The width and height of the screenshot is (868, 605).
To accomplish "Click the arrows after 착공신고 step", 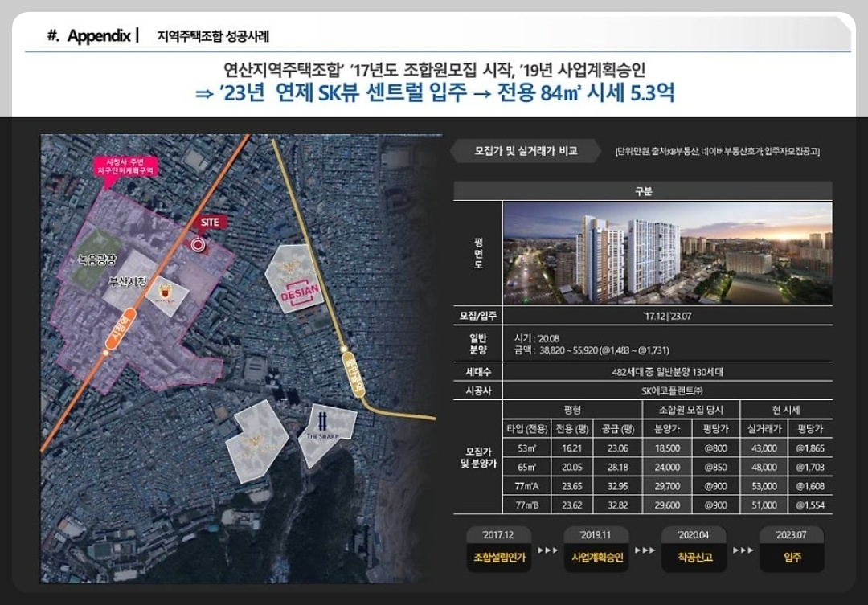I will tap(743, 550).
